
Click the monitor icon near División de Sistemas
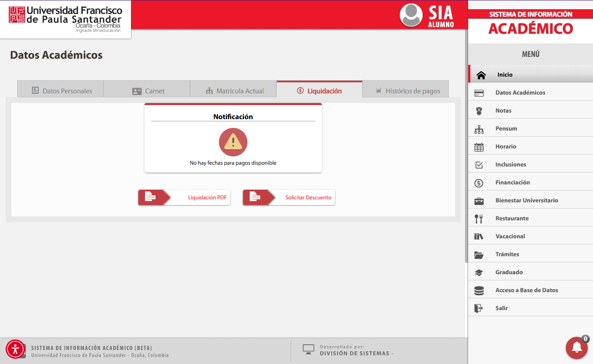click(309, 349)
